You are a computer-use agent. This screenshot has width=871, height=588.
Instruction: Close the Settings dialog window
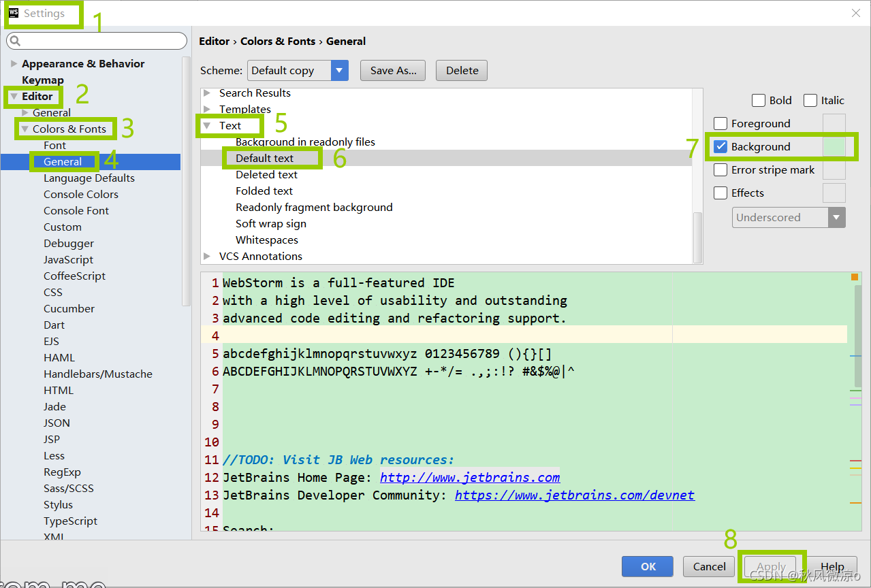(856, 13)
